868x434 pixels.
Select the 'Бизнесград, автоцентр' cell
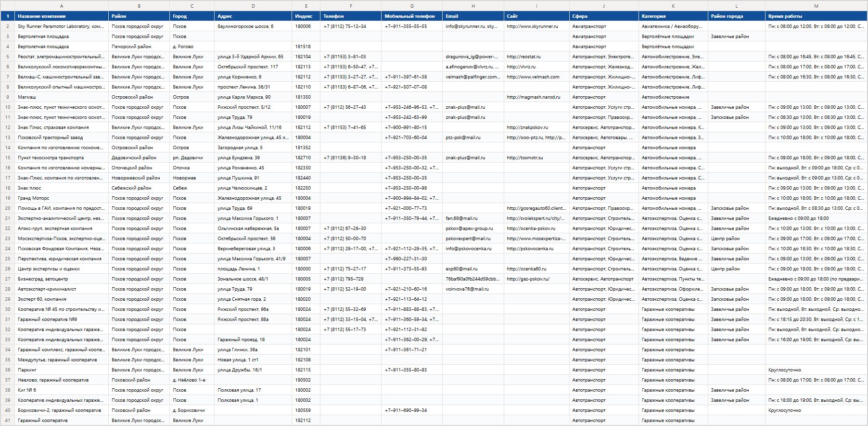coord(62,279)
